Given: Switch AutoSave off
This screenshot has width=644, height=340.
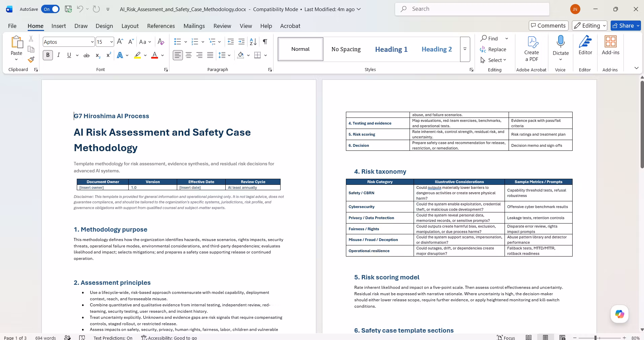Looking at the screenshot, I should (x=50, y=9).
